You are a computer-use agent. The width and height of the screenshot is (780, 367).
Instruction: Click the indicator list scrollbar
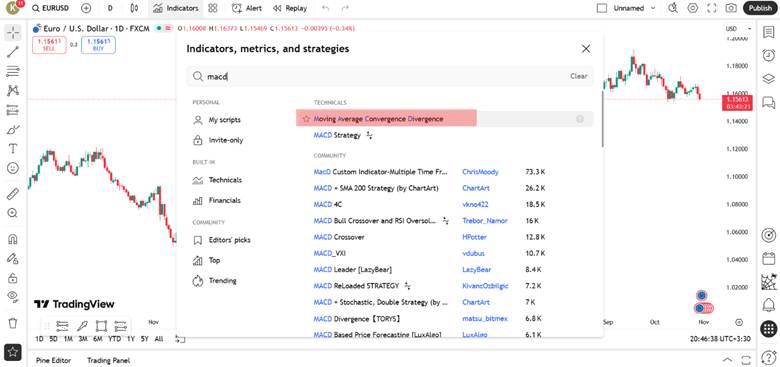click(x=602, y=119)
